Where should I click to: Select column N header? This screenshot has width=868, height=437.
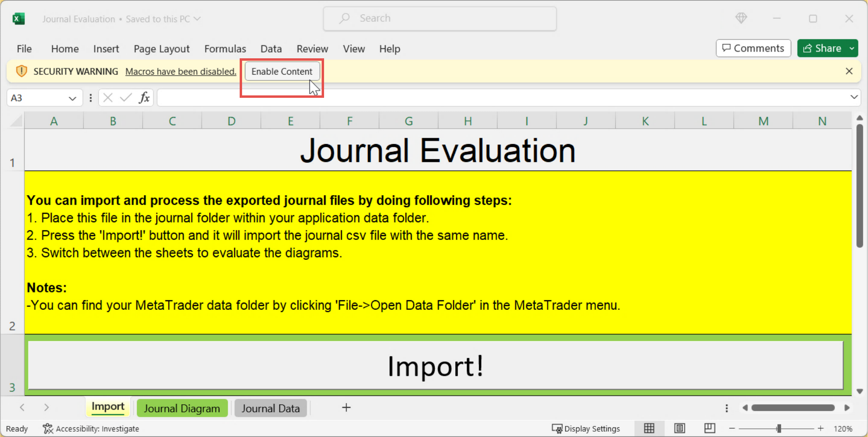(x=822, y=121)
